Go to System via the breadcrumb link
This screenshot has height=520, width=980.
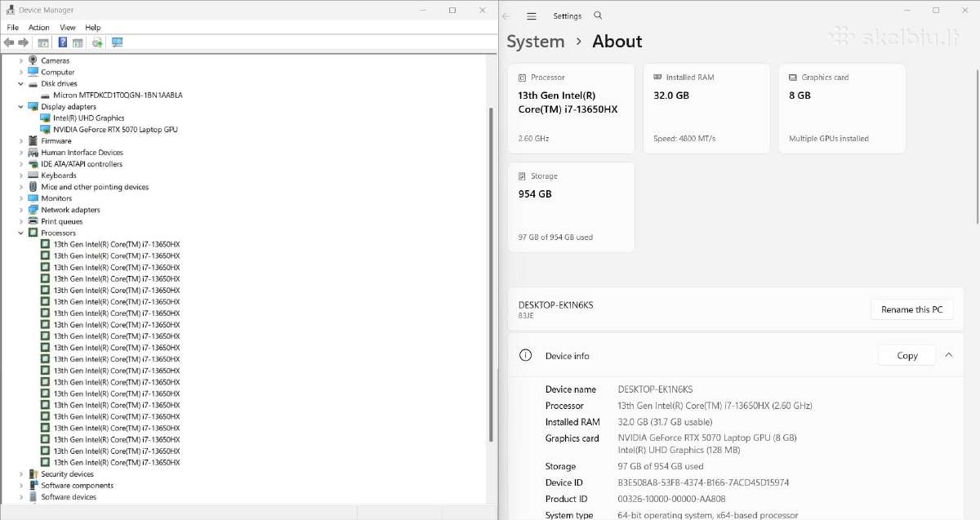pyautogui.click(x=536, y=42)
